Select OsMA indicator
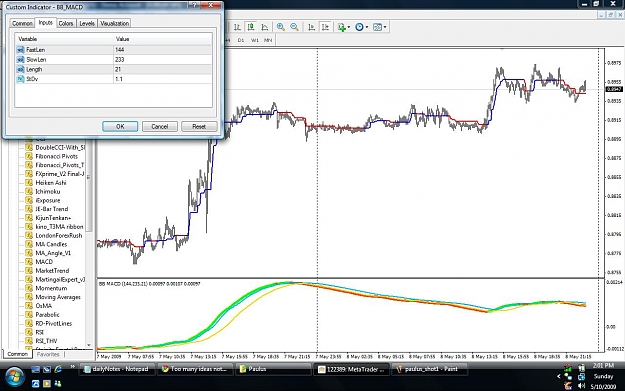Image resolution: width=625 pixels, height=391 pixels. point(43,306)
